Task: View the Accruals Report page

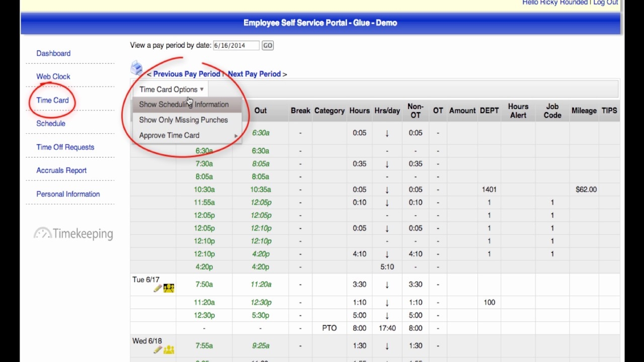Action: coord(61,170)
